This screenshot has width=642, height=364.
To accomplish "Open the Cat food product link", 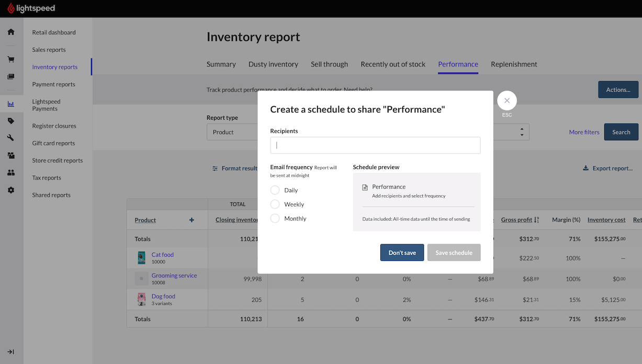I will click(162, 255).
